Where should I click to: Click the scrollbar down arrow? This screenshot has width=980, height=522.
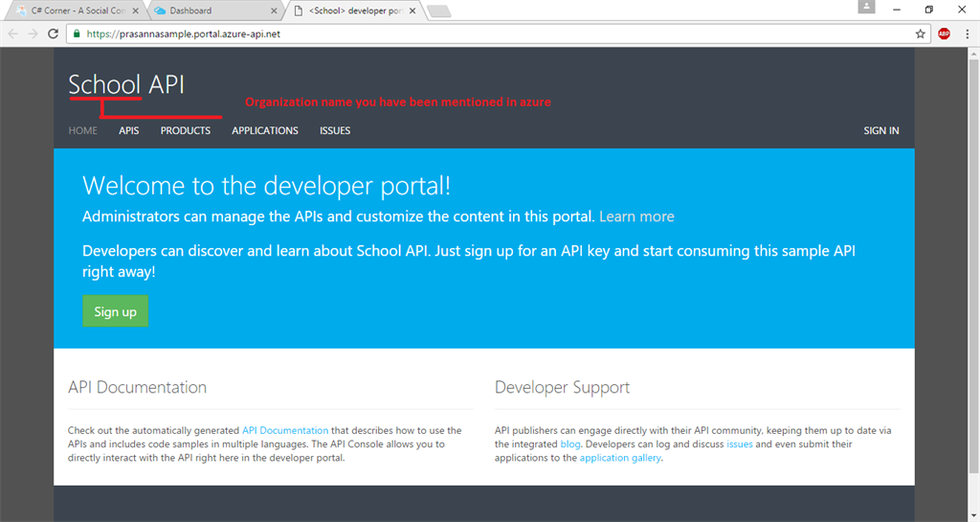pos(973,516)
